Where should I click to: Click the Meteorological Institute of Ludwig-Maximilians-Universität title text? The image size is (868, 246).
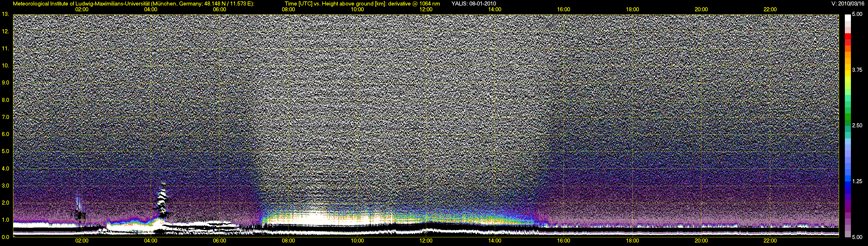[x=134, y=4]
